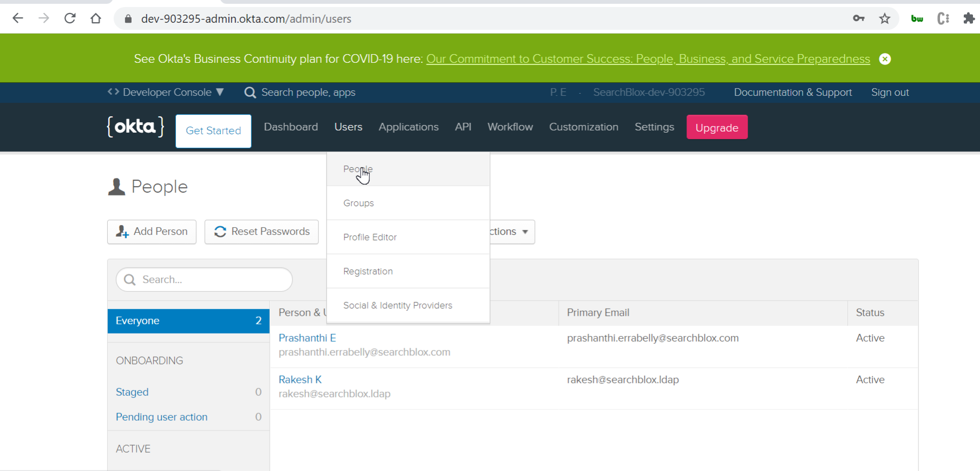Click the magnifier icon in the Search... box

click(x=130, y=279)
